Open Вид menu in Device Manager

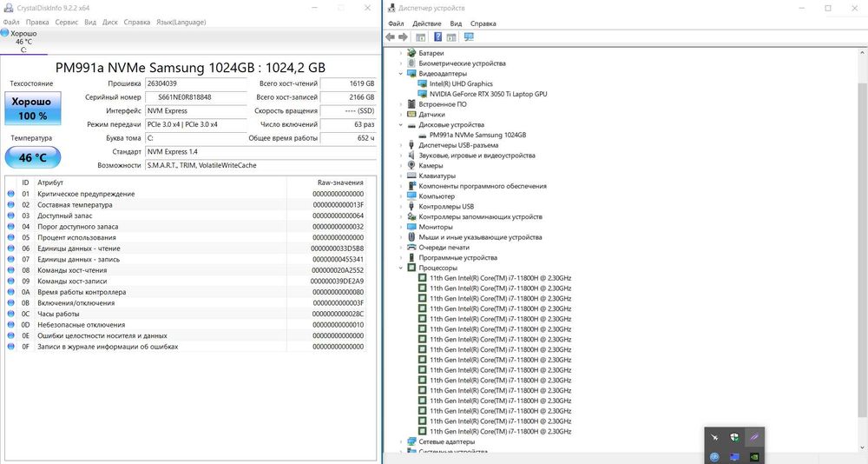pyautogui.click(x=456, y=23)
